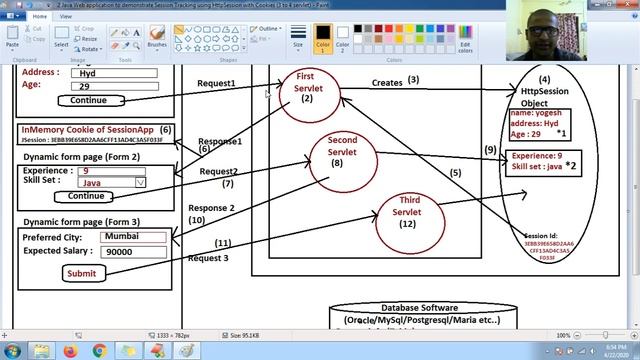
Task: Pick the red color swatch
Action: [x=389, y=29]
